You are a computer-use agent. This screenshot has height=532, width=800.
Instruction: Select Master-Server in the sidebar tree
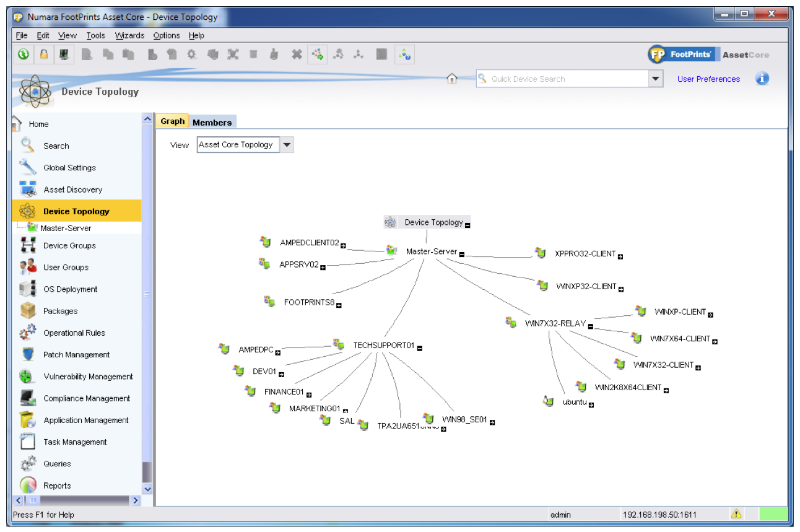click(x=66, y=228)
